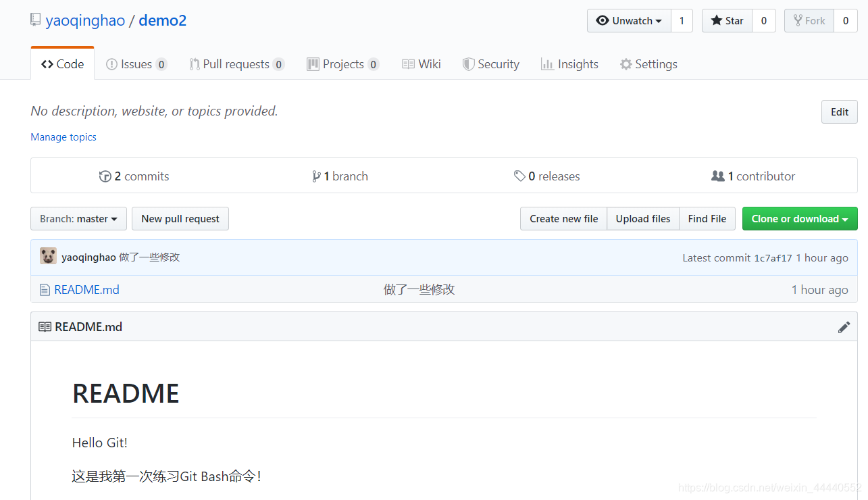Click the yaoqinghao owner link in the title

[85, 20]
